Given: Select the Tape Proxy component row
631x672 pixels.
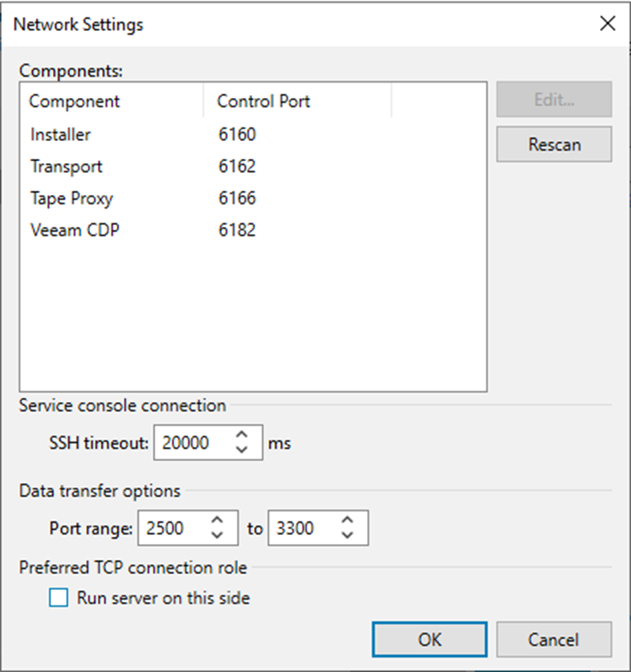Looking at the screenshot, I should click(253, 198).
